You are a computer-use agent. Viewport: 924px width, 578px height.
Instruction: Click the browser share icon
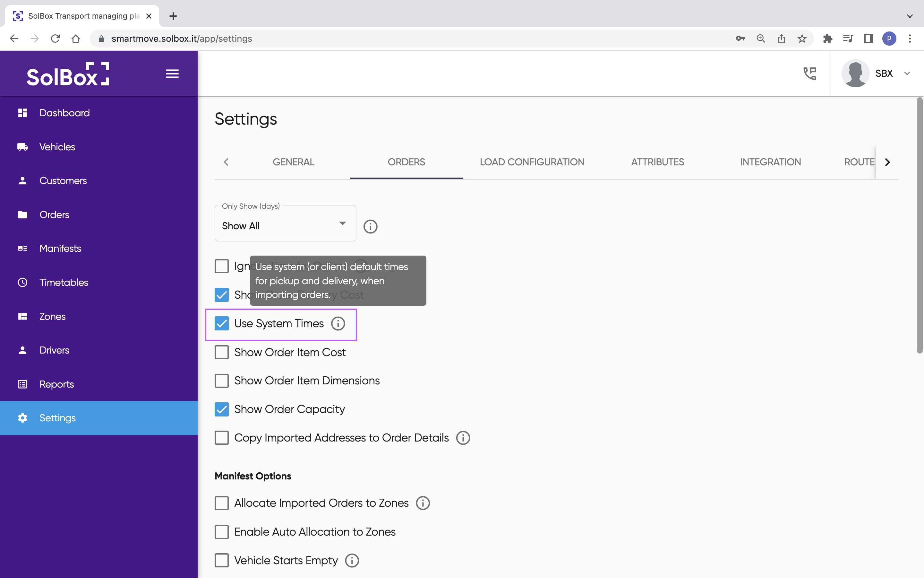pos(781,39)
